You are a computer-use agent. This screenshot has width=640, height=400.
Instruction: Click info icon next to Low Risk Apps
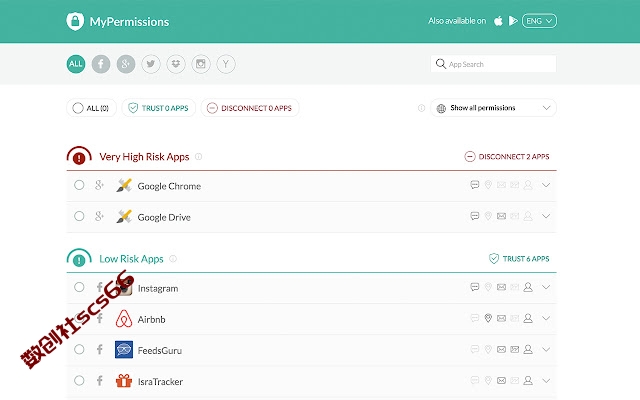point(173,259)
